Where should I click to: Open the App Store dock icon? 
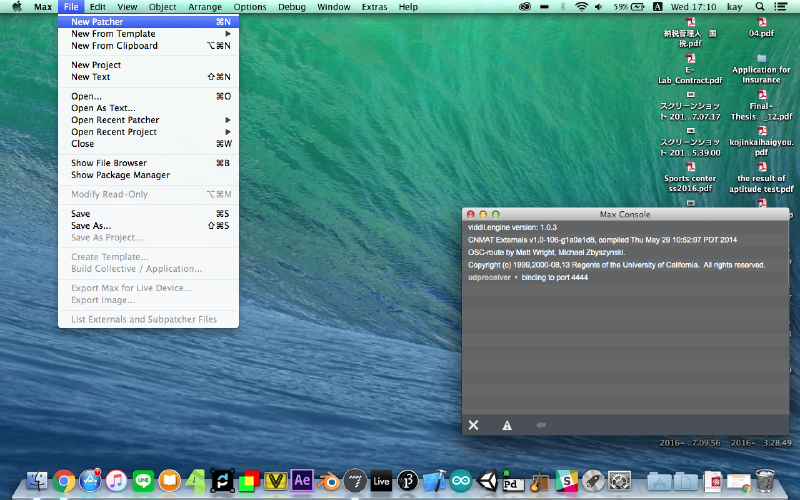coord(90,481)
